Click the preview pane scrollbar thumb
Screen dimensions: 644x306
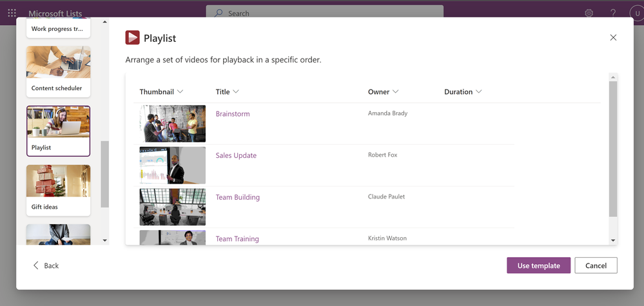coord(613,149)
